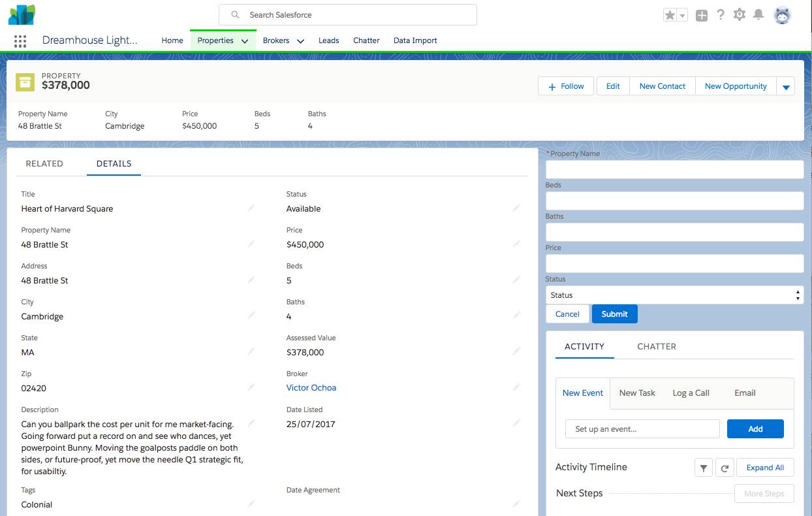Show more record actions dropdown
Viewport: 812px width, 516px height.
[x=786, y=86]
